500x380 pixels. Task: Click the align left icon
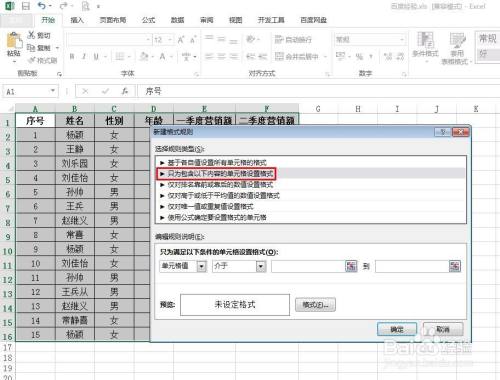pos(209,56)
